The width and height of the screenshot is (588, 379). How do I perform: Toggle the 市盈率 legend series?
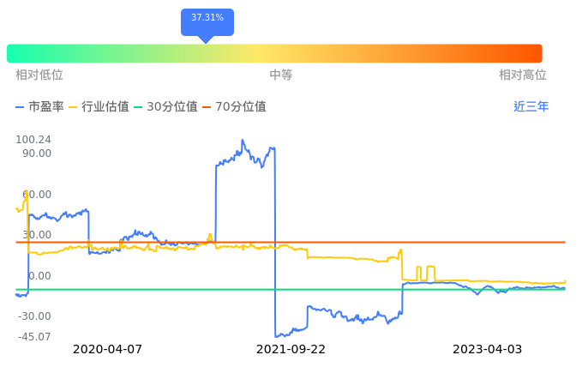[x=40, y=107]
